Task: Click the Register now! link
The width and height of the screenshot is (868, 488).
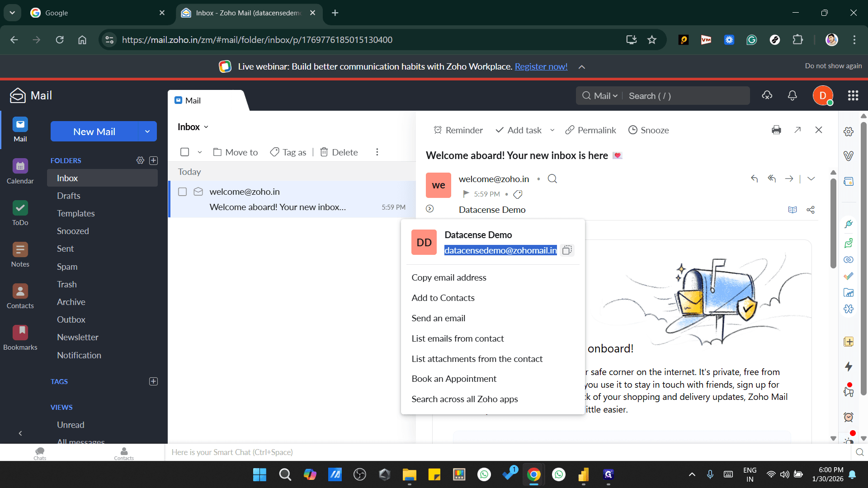Action: coord(541,66)
